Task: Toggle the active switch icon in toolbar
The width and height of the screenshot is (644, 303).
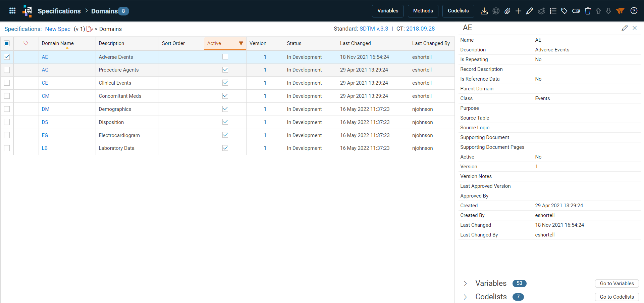Action: point(576,11)
